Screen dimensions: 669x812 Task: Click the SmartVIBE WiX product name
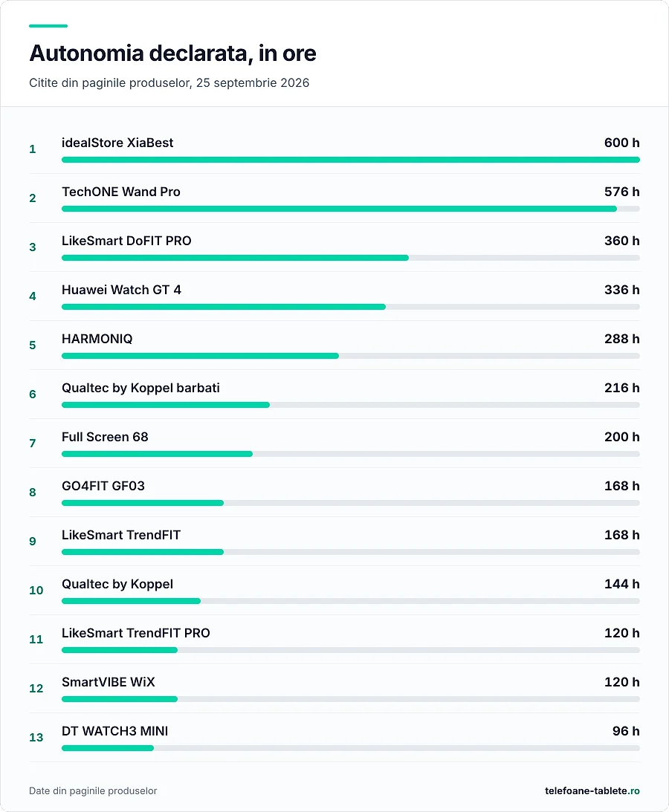click(109, 682)
